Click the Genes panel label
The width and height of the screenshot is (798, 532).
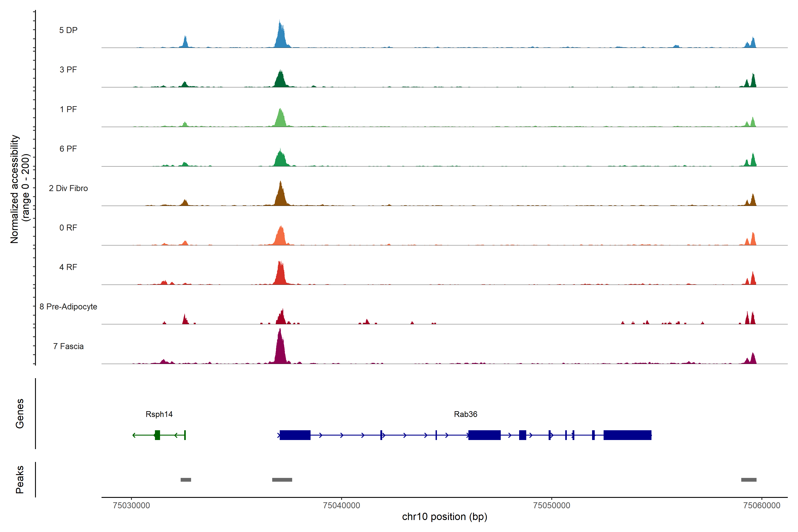(x=20, y=414)
